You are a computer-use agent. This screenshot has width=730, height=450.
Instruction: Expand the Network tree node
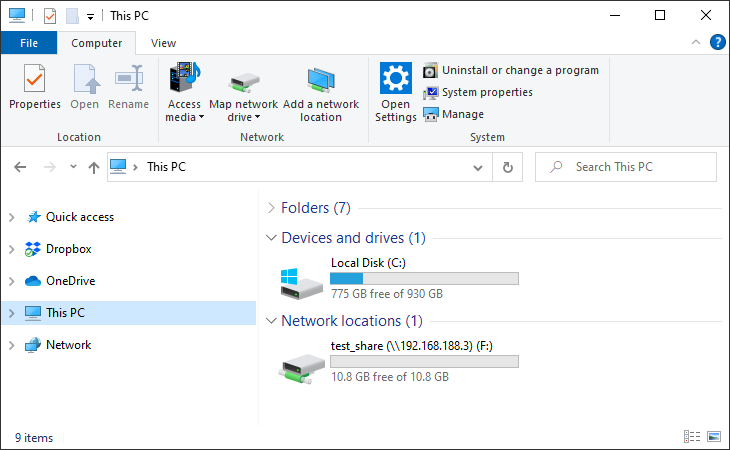(x=12, y=345)
